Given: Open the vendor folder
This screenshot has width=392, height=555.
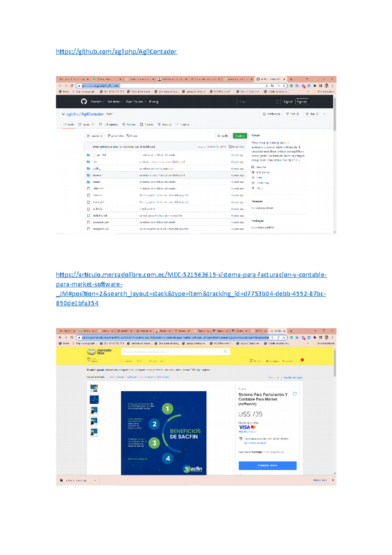Looking at the screenshot, I should coord(97,182).
